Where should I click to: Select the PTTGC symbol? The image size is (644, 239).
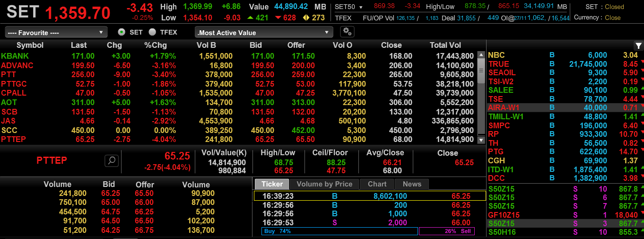point(14,84)
